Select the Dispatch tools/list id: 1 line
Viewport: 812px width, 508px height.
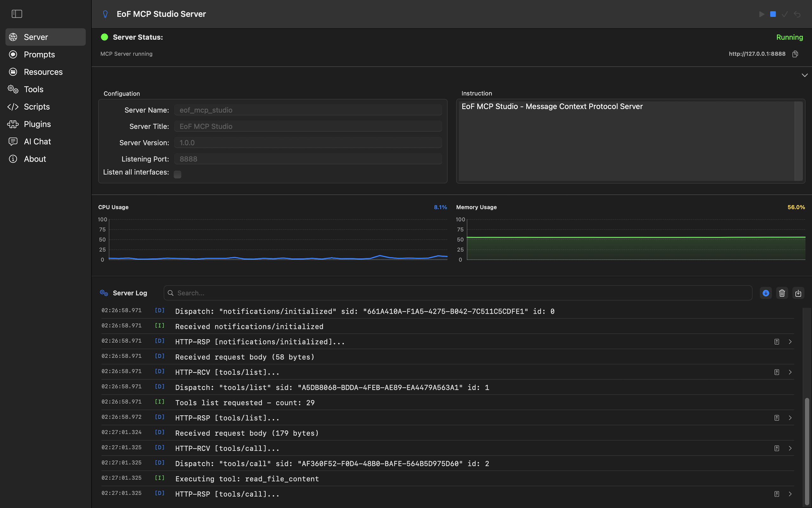point(448,387)
